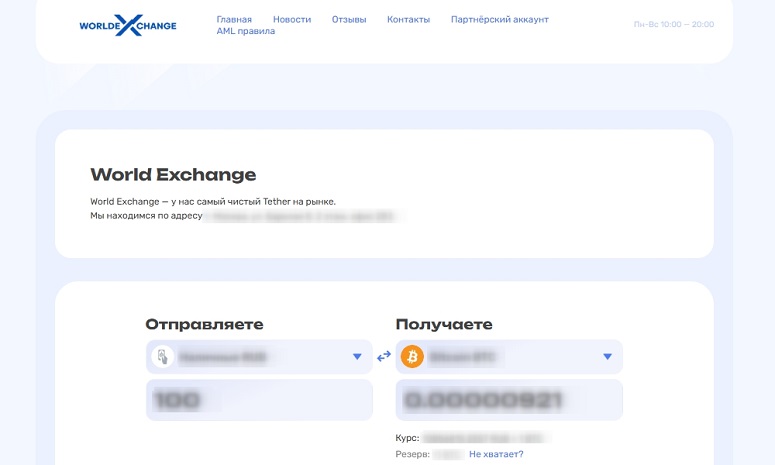Swap currencies with the double-arrow icon

point(384,356)
